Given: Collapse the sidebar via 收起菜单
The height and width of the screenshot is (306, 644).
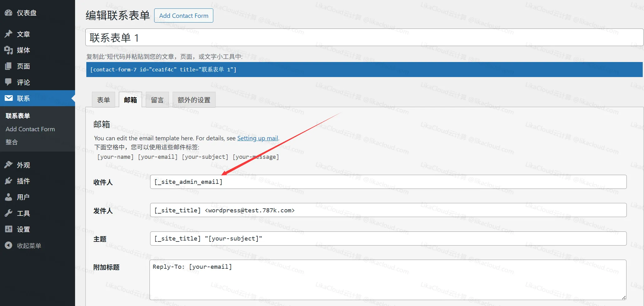Looking at the screenshot, I should pos(8,245).
